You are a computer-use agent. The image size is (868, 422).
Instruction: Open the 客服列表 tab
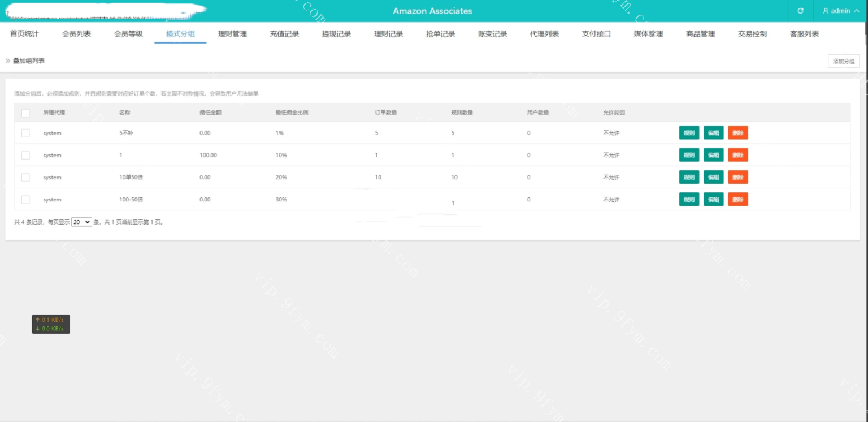click(804, 34)
